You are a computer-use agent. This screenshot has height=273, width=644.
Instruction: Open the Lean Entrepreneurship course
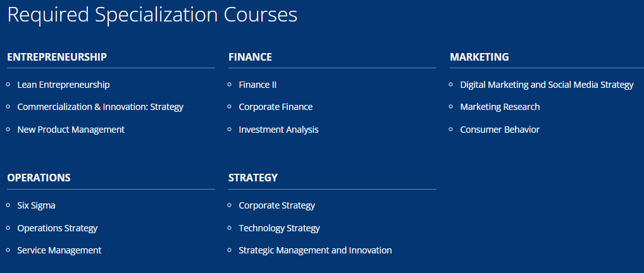point(63,85)
